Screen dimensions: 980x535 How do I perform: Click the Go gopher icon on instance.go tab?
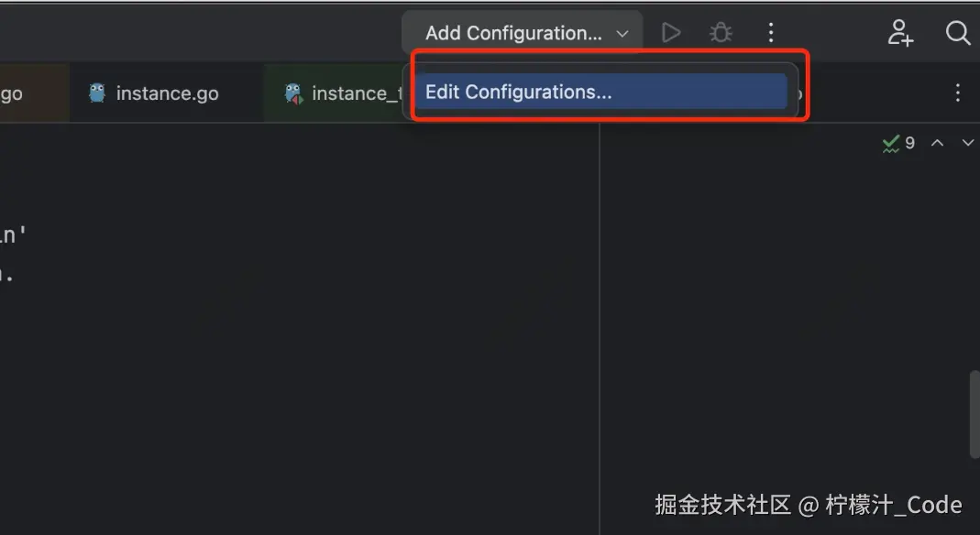tap(97, 93)
